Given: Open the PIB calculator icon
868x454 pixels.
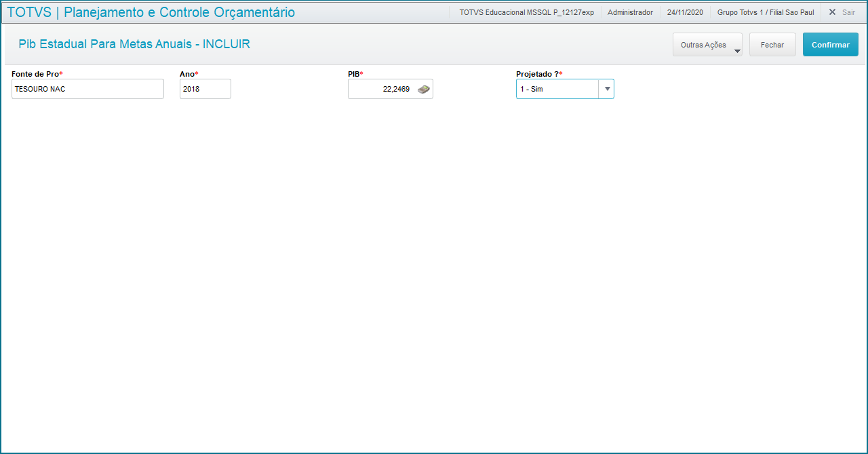Looking at the screenshot, I should [423, 89].
